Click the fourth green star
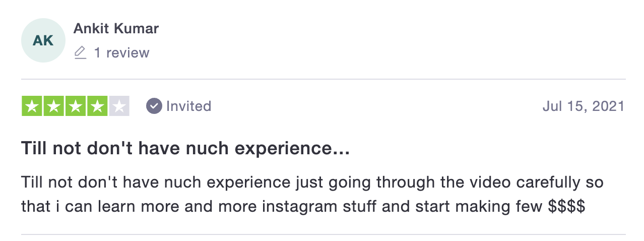This screenshot has width=644, height=241. point(97,106)
